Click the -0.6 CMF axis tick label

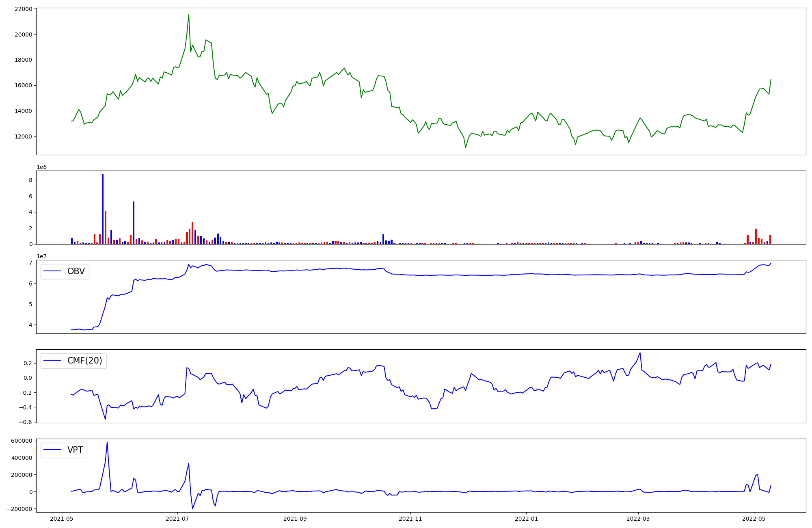click(x=25, y=422)
